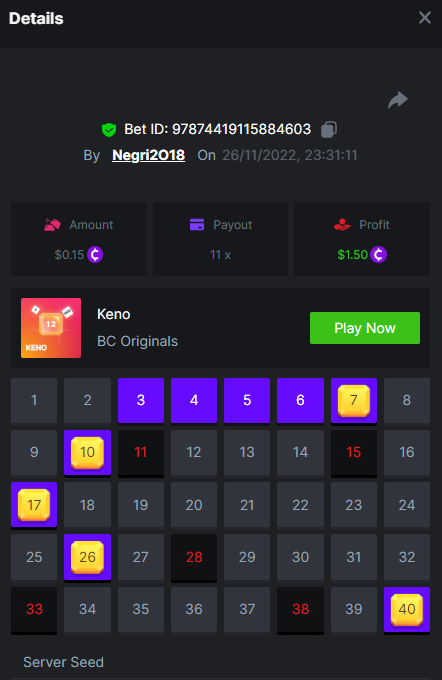442x680 pixels.
Task: Click the green verified shield icon
Action: click(x=109, y=129)
